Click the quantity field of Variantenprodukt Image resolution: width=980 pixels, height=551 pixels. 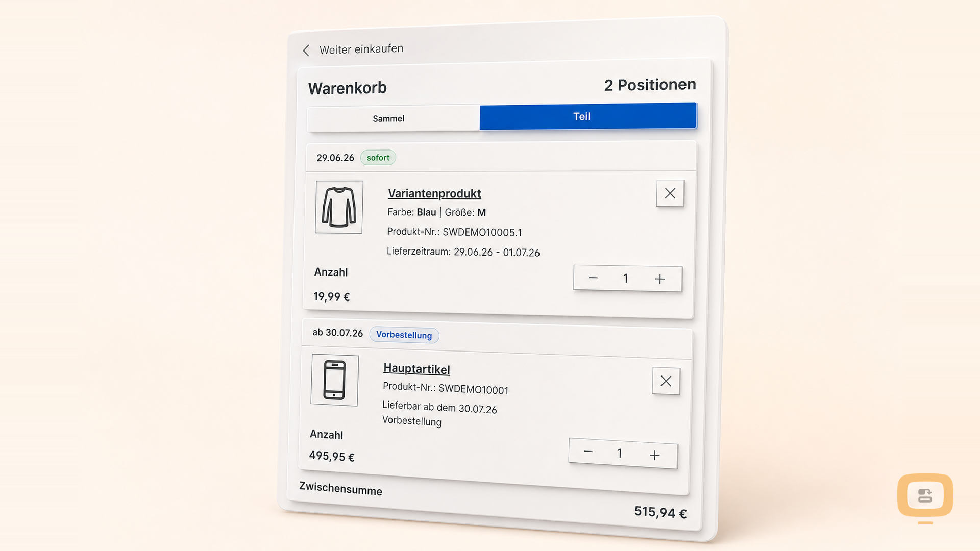626,279
